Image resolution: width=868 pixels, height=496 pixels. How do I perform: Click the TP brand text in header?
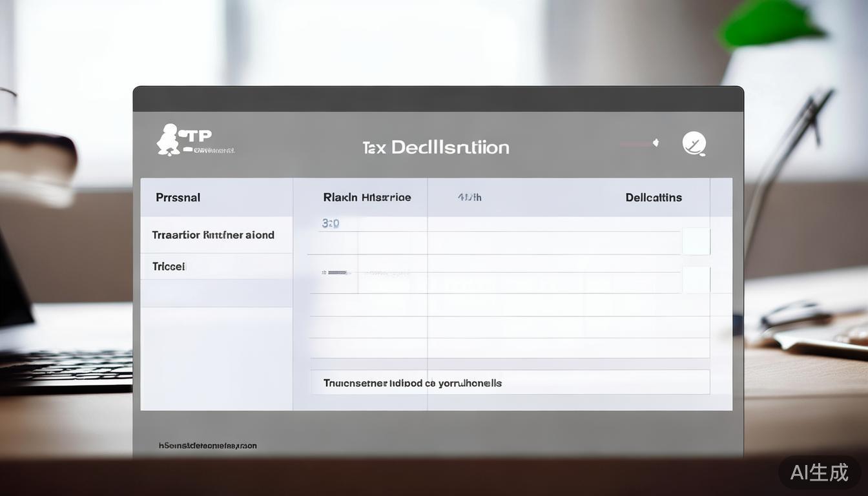click(198, 136)
